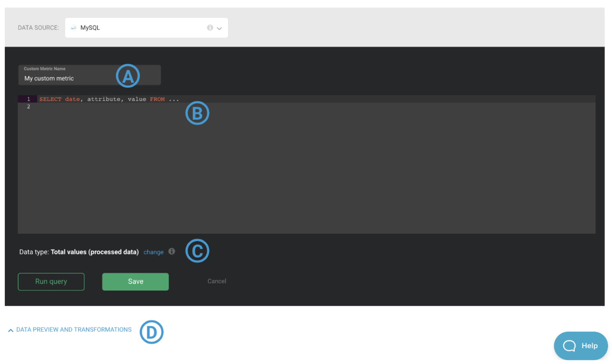Click the data source info icon
Viewport: 612px width, 364px height.
pyautogui.click(x=210, y=28)
